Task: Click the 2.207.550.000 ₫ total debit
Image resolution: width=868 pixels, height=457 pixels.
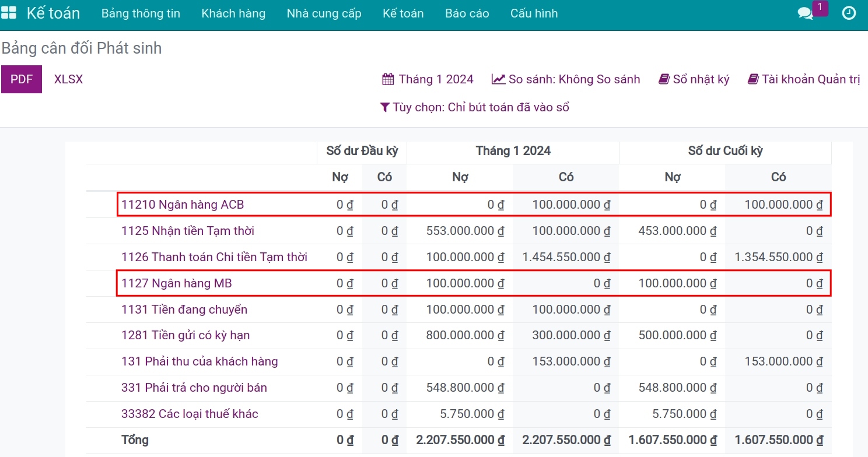Action: click(x=460, y=440)
